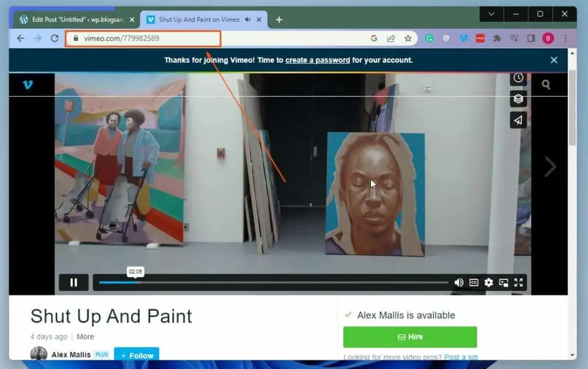
Task: Open Vimeo search with the magnifier icon
Action: (x=545, y=83)
